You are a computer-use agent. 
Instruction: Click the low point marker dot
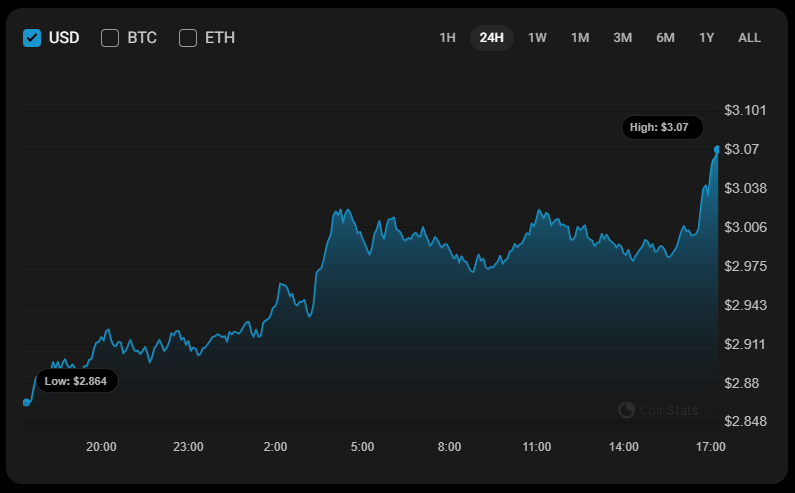click(x=26, y=402)
